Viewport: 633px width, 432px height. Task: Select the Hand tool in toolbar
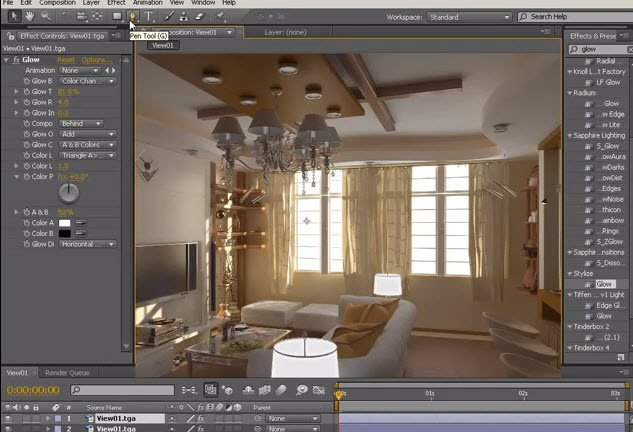(28, 16)
